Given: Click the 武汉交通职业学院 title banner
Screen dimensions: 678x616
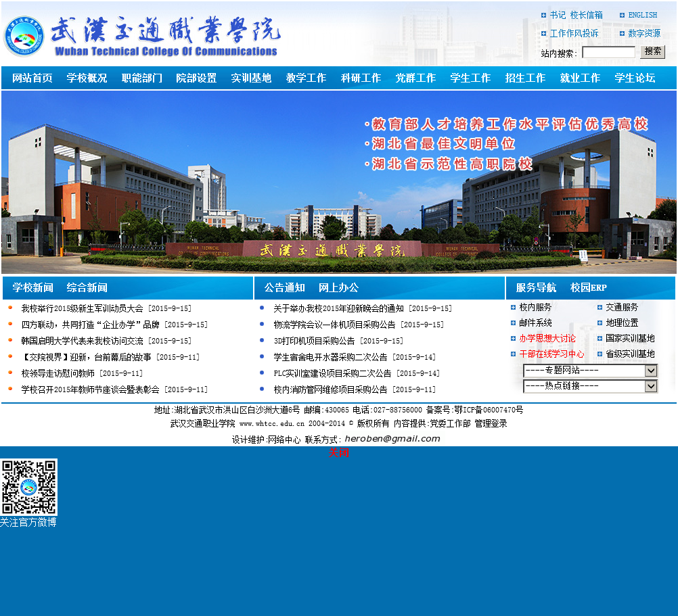Looking at the screenshot, I should point(166,37).
